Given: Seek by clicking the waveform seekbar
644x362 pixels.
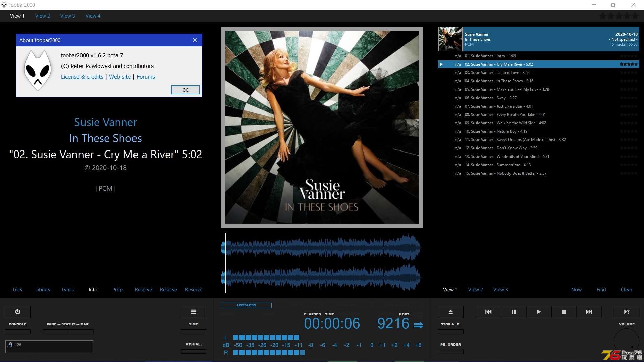Looking at the screenshot, I should [321, 263].
